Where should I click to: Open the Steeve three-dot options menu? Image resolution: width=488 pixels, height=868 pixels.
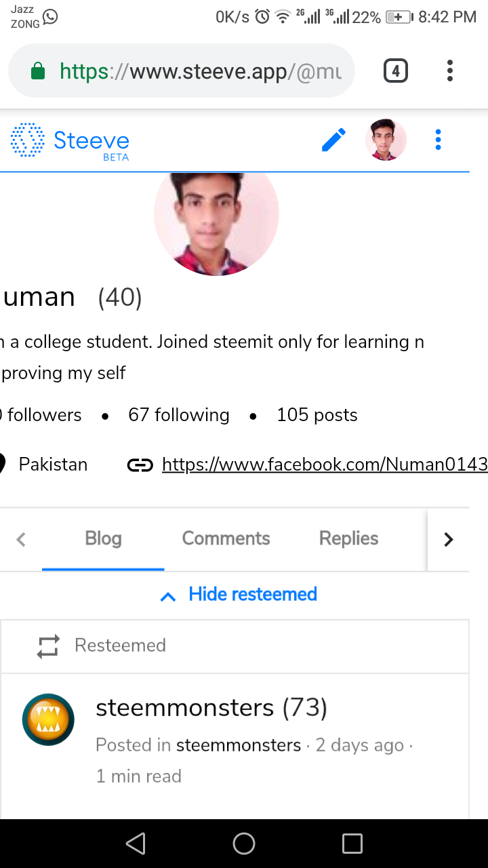tap(438, 140)
